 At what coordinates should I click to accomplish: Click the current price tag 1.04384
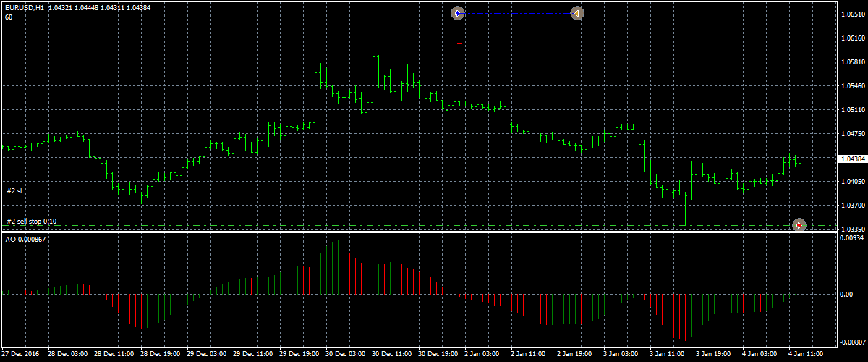(851, 159)
